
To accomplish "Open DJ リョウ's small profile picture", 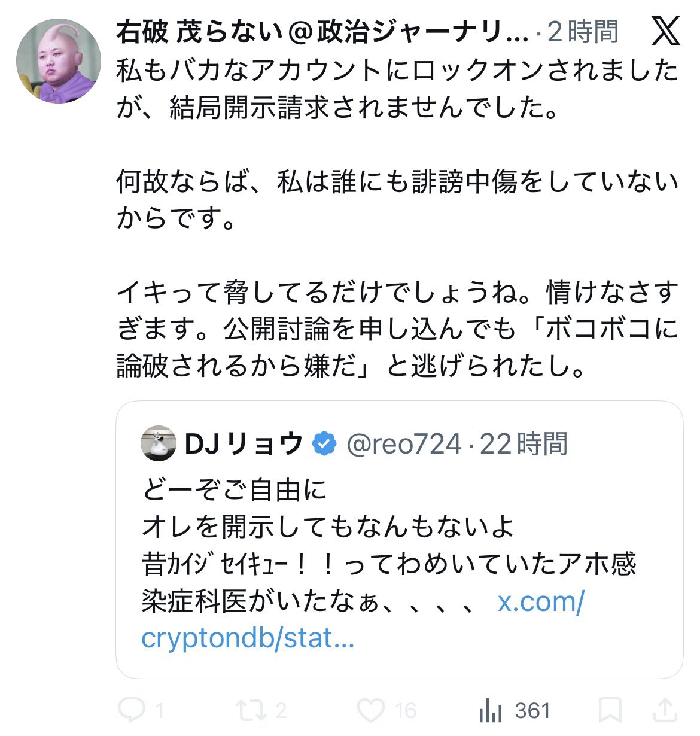I will pos(159,444).
